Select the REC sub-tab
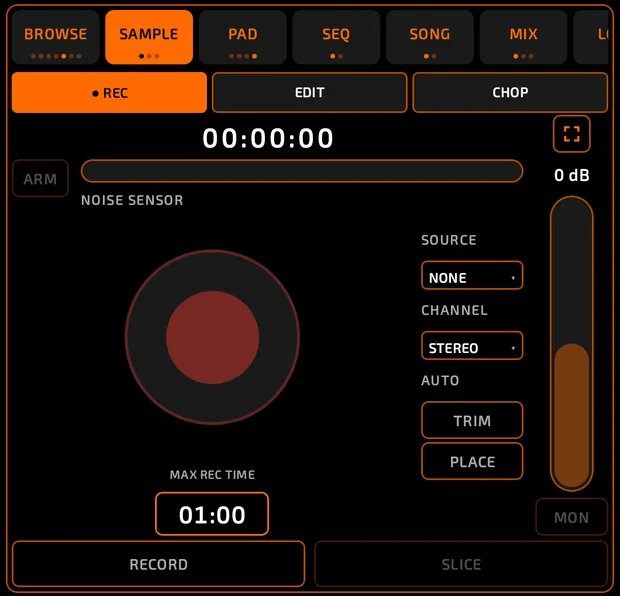Screen dimensions: 620x596 [109, 93]
